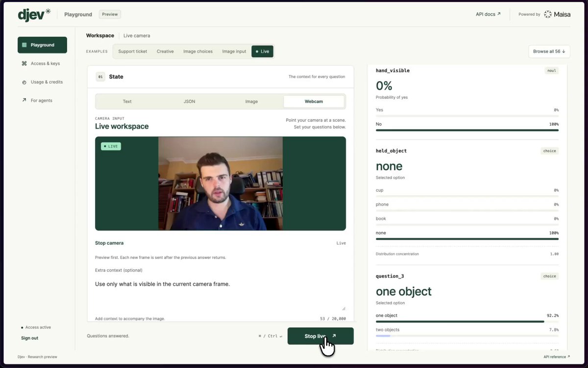588x368 pixels.
Task: Click the Playground grid icon
Action: click(x=24, y=45)
